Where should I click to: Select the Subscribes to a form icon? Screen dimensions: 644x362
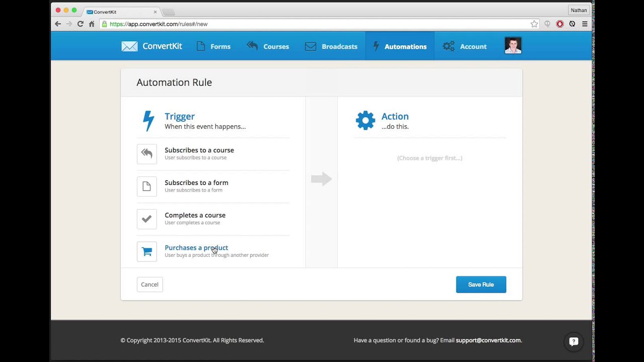coord(147,187)
